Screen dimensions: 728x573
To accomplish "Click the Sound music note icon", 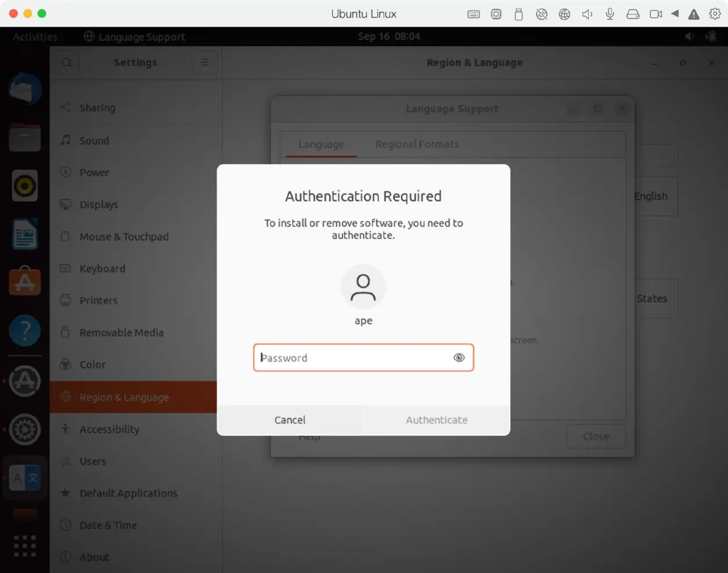I will [65, 140].
